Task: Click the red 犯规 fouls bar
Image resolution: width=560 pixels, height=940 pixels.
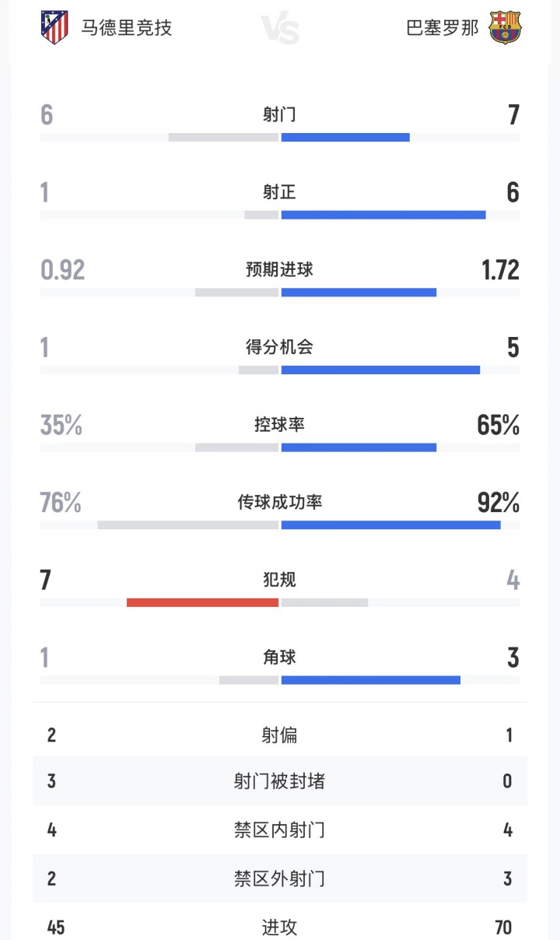Action: pyautogui.click(x=202, y=602)
